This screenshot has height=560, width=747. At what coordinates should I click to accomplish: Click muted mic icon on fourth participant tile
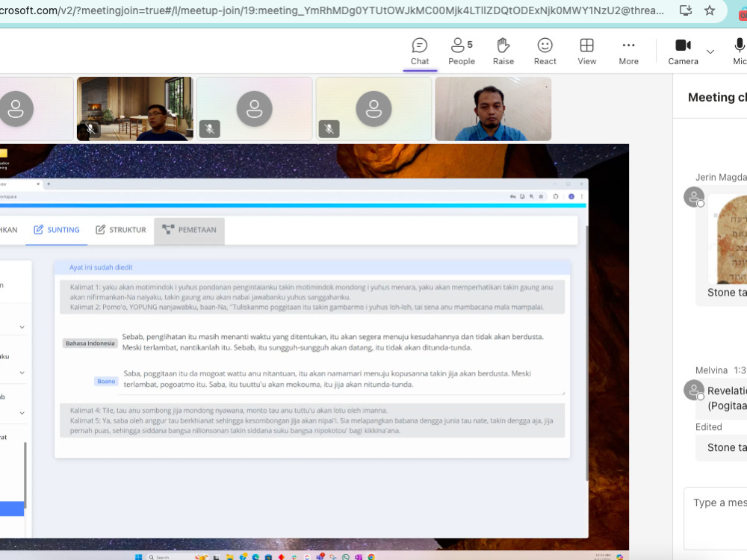pyautogui.click(x=329, y=128)
